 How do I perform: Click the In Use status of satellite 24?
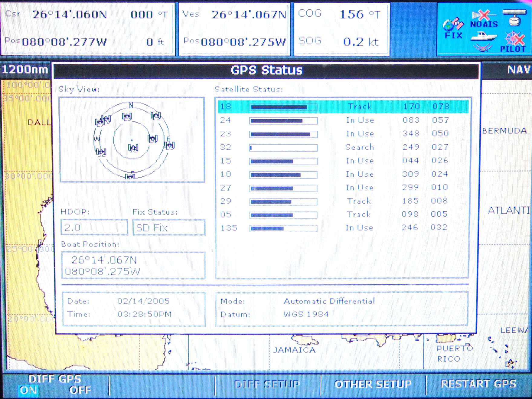click(360, 120)
